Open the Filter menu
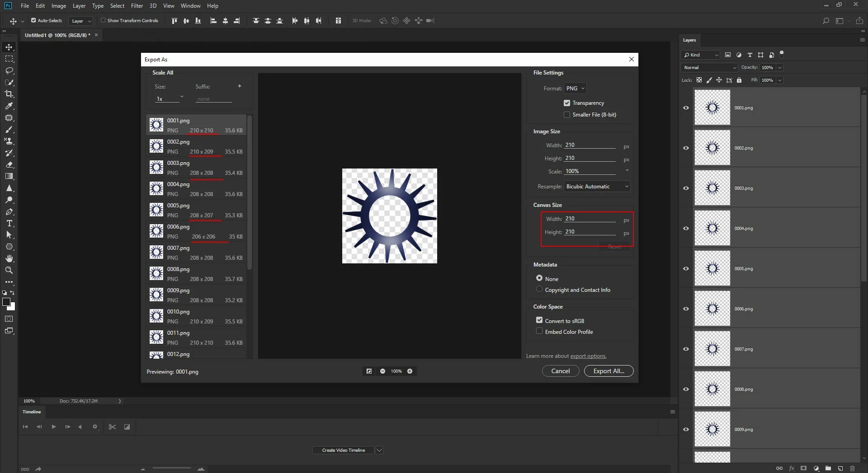868x473 pixels. point(137,6)
